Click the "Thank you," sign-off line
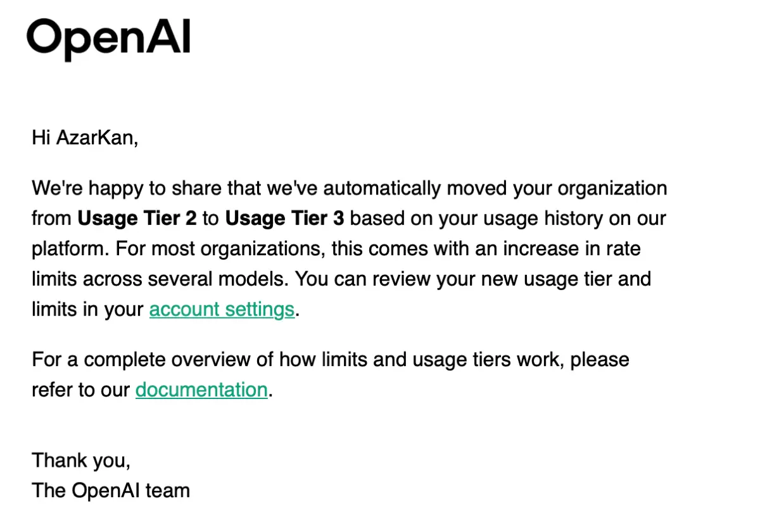 pos(81,460)
